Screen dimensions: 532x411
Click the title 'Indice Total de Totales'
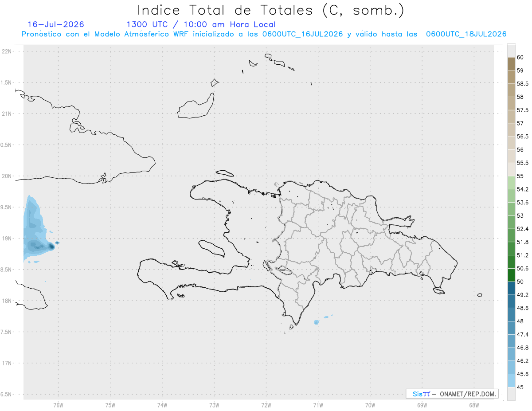[x=227, y=9]
